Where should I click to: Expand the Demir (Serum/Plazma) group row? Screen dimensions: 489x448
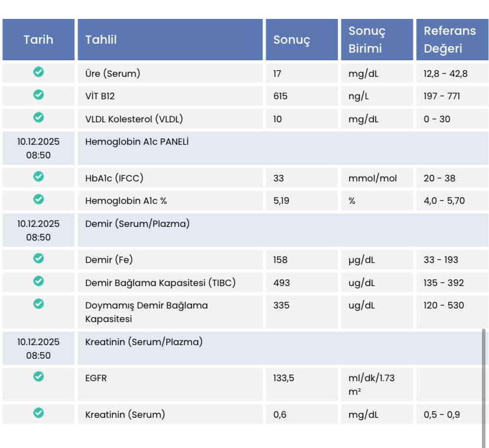point(245,230)
